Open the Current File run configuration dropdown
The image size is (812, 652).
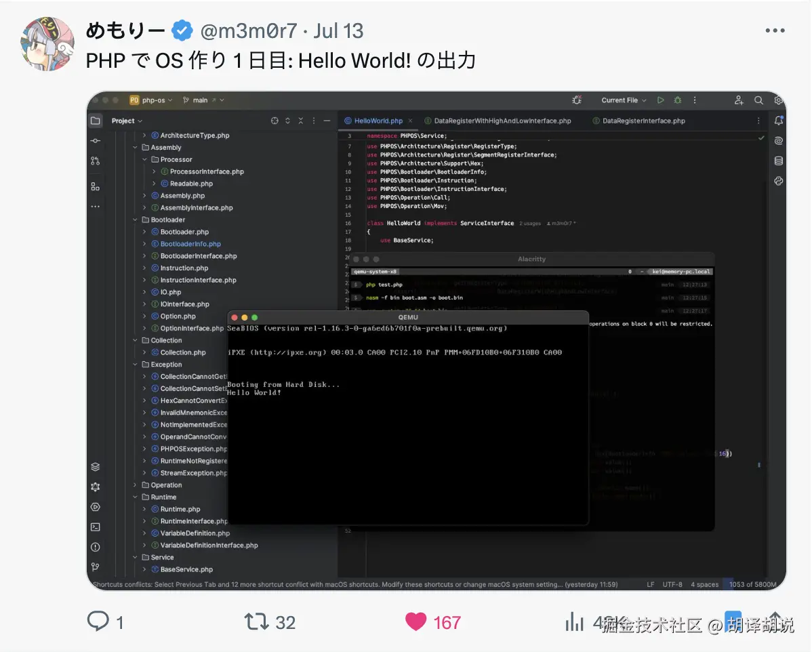[x=624, y=100]
